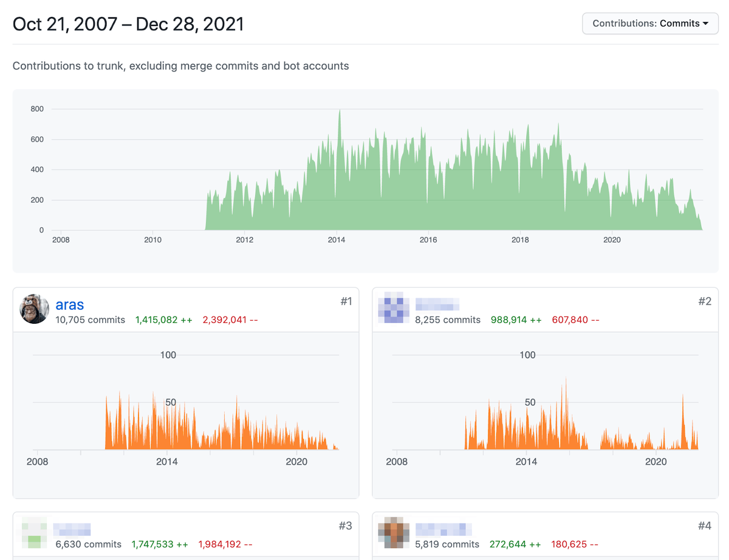This screenshot has height=560, width=729.
Task: Open the Contributions: Commits dropdown
Action: coord(650,23)
